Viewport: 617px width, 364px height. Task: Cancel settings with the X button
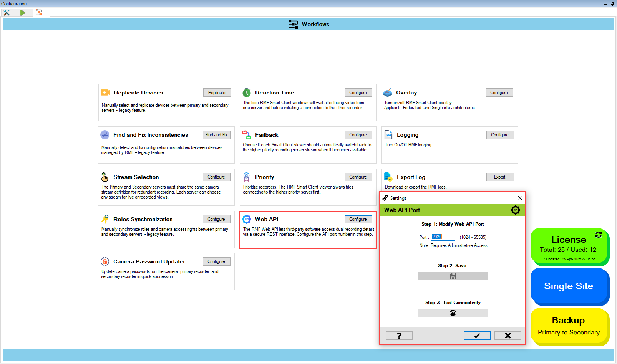point(508,336)
